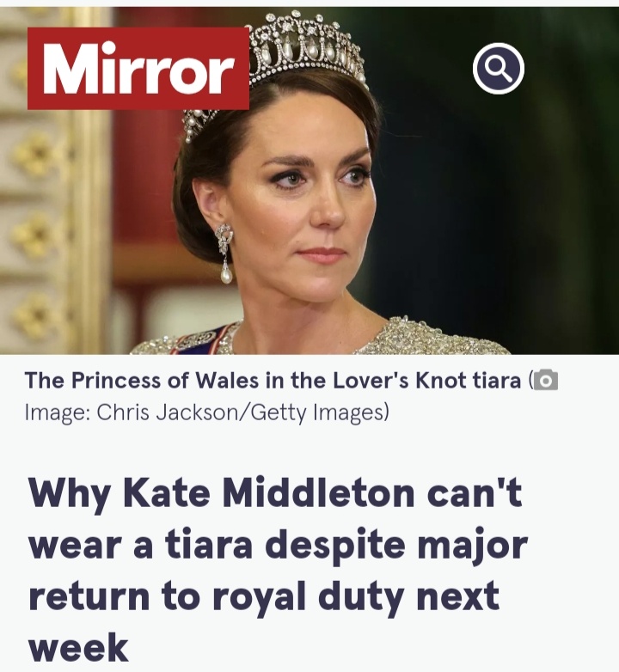Click the pearl tiara in the photo
This screenshot has height=672, width=619.
point(296,56)
